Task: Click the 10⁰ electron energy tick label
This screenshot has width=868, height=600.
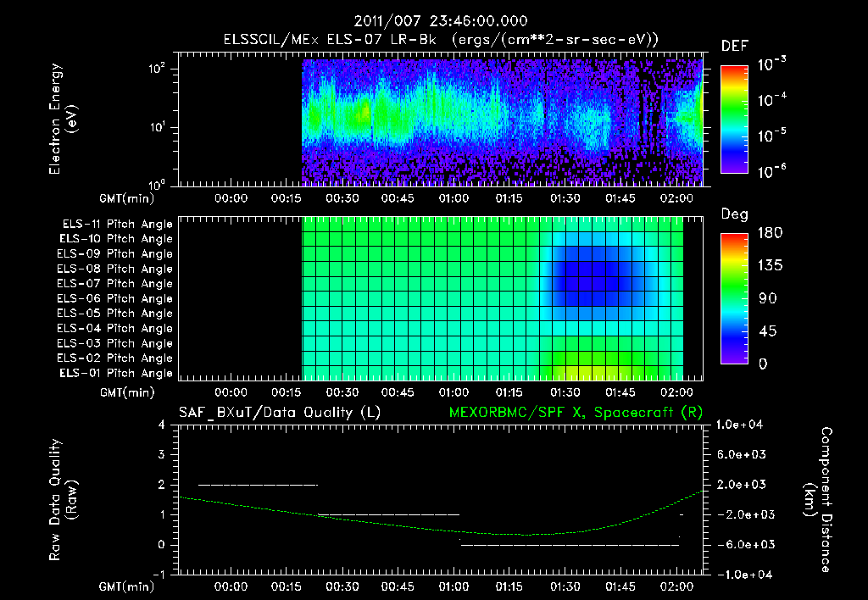Action: click(x=157, y=184)
